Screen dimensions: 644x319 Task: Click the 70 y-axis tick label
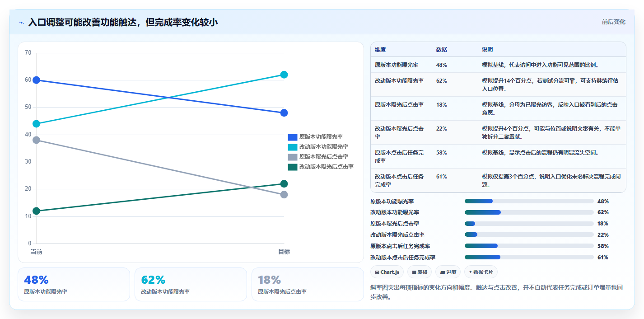point(28,53)
